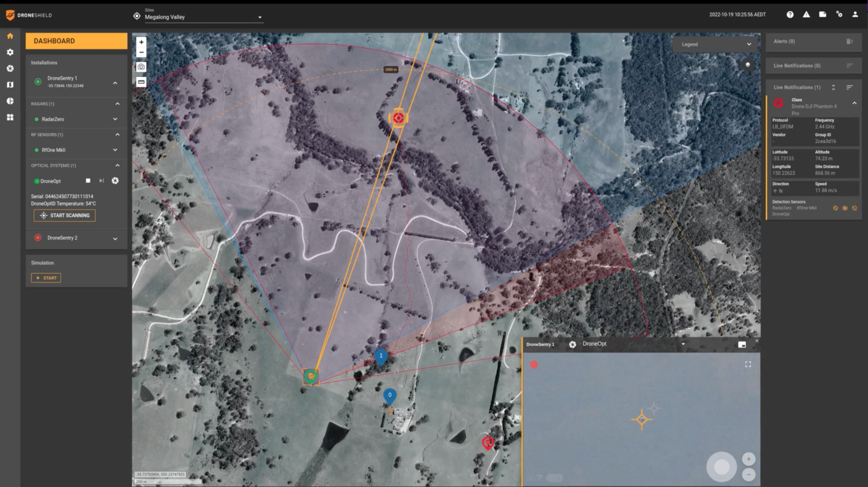The image size is (868, 487).
Task: Open the help question mark icon
Action: (790, 14)
